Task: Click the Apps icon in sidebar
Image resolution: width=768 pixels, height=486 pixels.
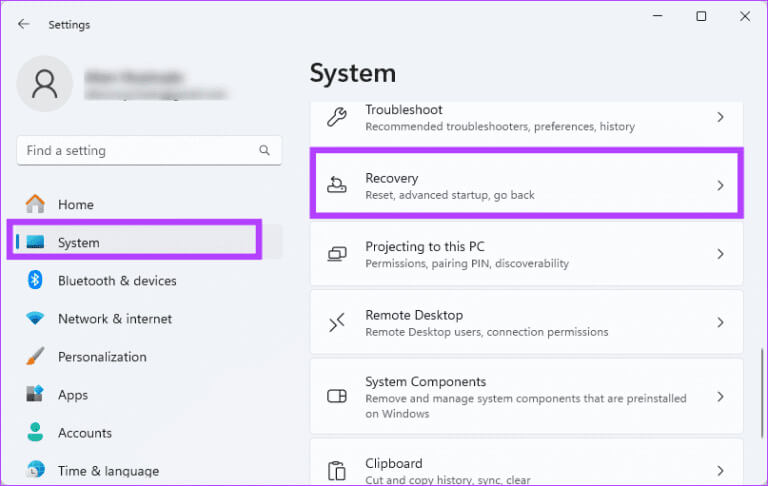Action: tap(35, 394)
